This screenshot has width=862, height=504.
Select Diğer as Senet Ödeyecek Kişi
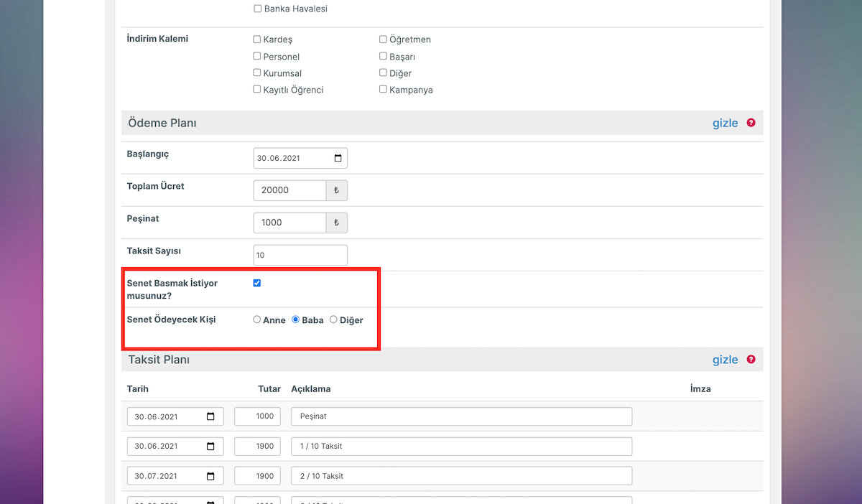point(333,319)
